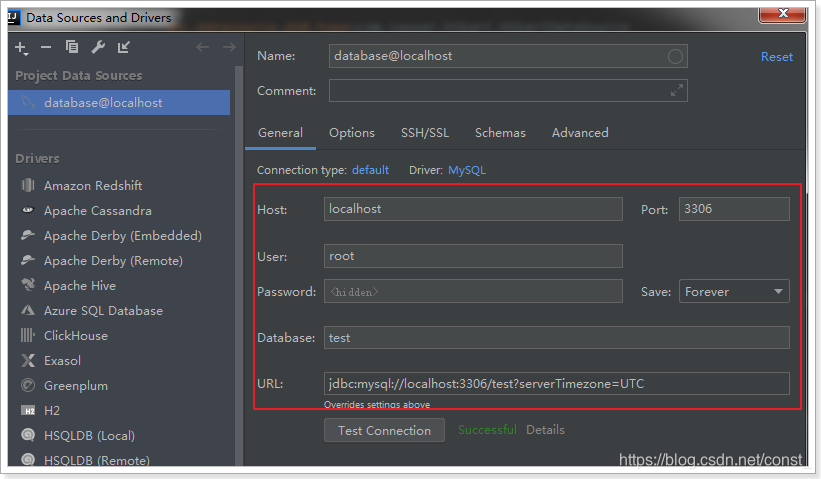The width and height of the screenshot is (821, 479).
Task: Click the Name input field
Action: pos(508,56)
